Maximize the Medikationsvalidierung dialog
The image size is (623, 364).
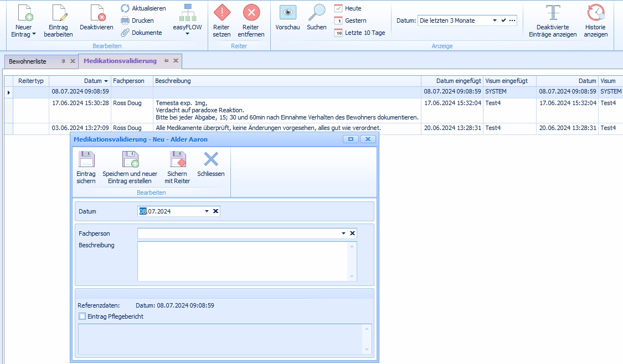(351, 139)
